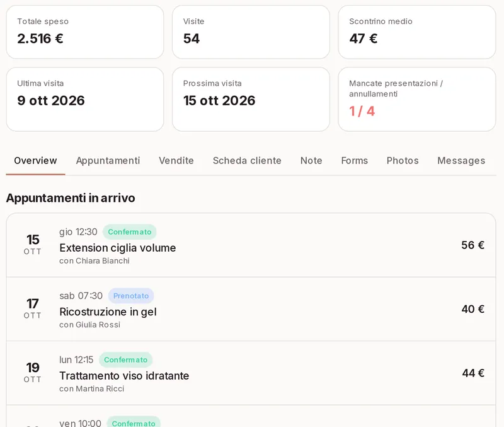Viewport: 504px width, 427px height.
Task: Click the Scontrino medio value 47 €
Action: click(x=364, y=38)
